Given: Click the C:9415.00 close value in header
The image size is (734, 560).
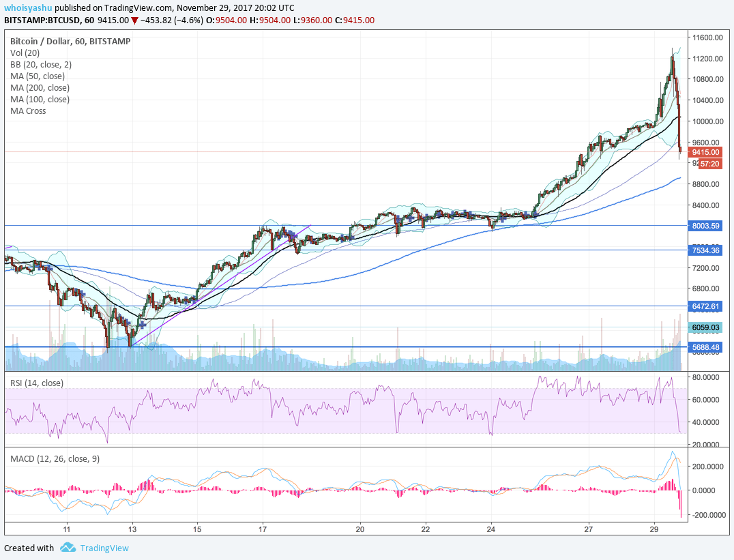Looking at the screenshot, I should 354,20.
